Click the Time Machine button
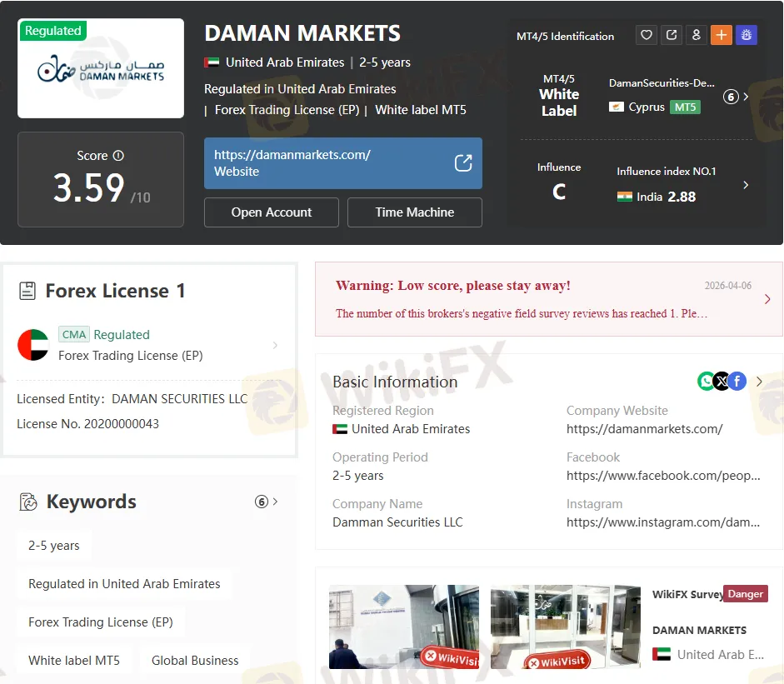This screenshot has height=684, width=784. coord(414,212)
